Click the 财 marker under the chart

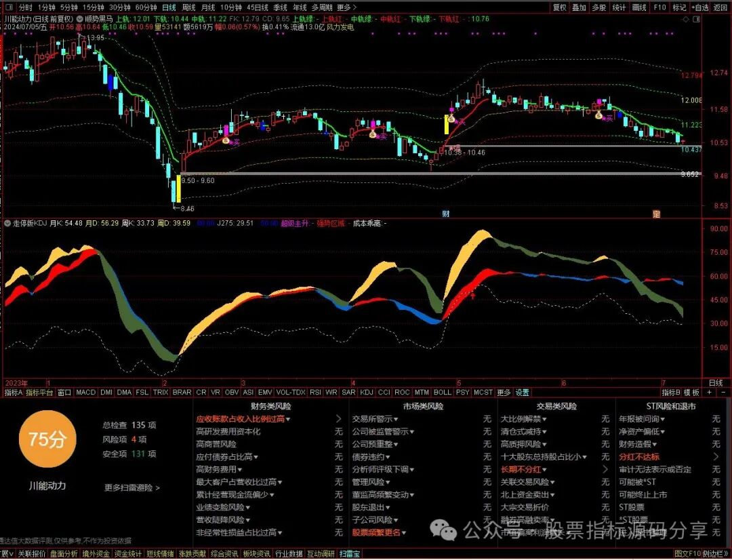tap(446, 214)
